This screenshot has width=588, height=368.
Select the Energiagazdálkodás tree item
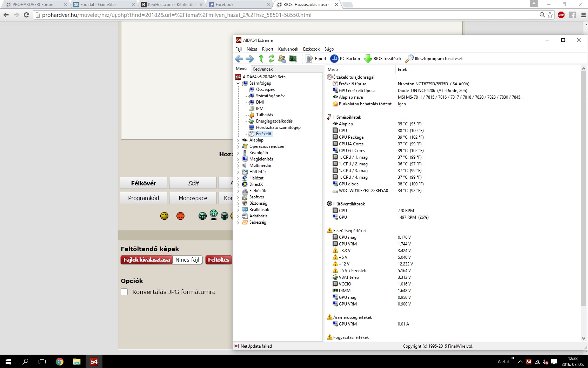(274, 121)
